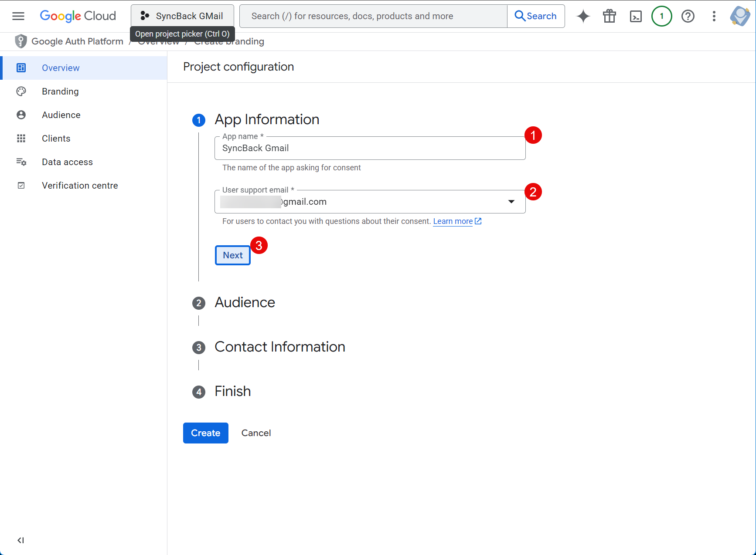This screenshot has height=555, width=756.
Task: Open the three-dot settings menu
Action: click(714, 16)
